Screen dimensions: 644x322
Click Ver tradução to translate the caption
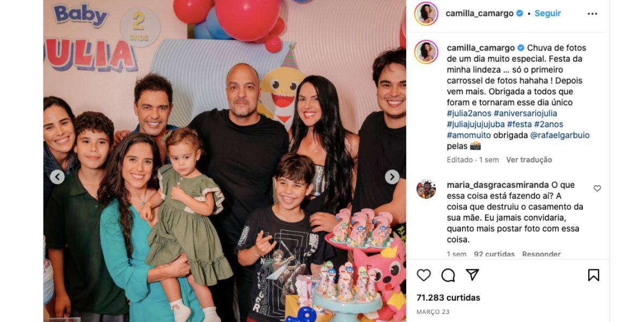[x=529, y=160]
